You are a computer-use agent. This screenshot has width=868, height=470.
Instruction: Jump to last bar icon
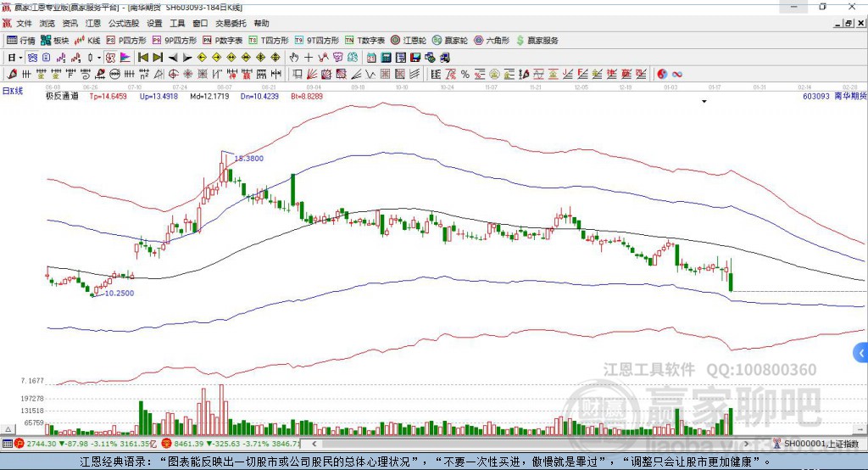point(158,58)
